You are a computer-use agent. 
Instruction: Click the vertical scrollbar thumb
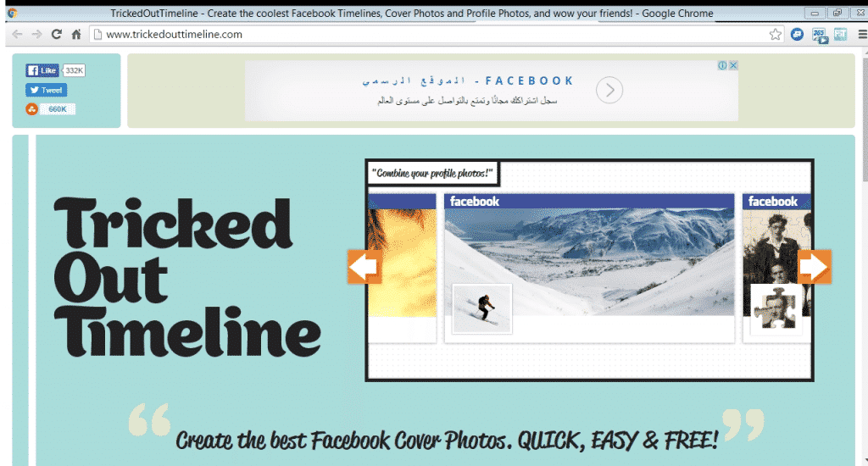pos(864,118)
